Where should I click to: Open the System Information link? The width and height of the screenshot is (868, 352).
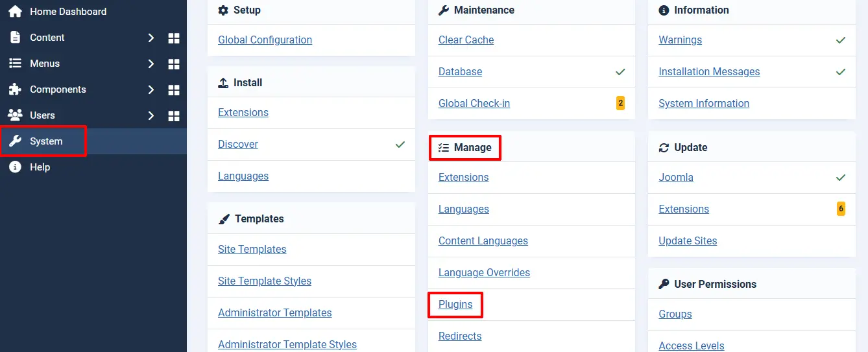click(704, 103)
